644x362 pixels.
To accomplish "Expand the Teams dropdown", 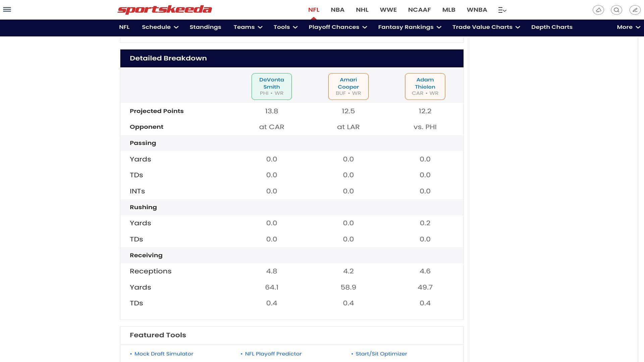I will pyautogui.click(x=248, y=27).
